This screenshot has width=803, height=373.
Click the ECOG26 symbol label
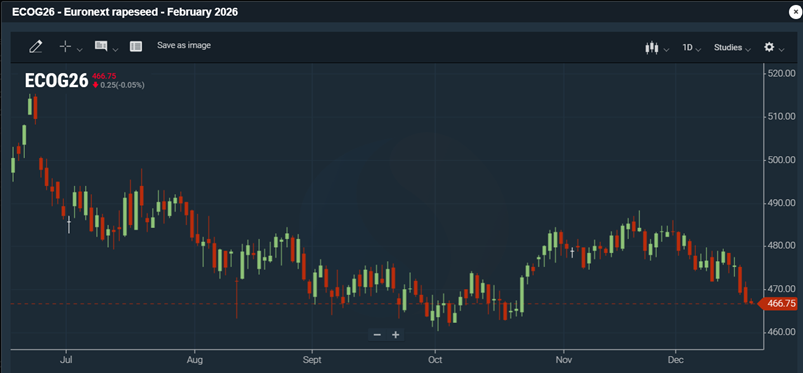pos(56,81)
